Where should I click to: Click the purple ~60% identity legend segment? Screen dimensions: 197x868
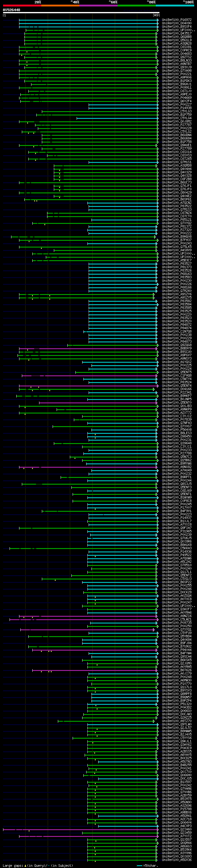coord(98,6)
